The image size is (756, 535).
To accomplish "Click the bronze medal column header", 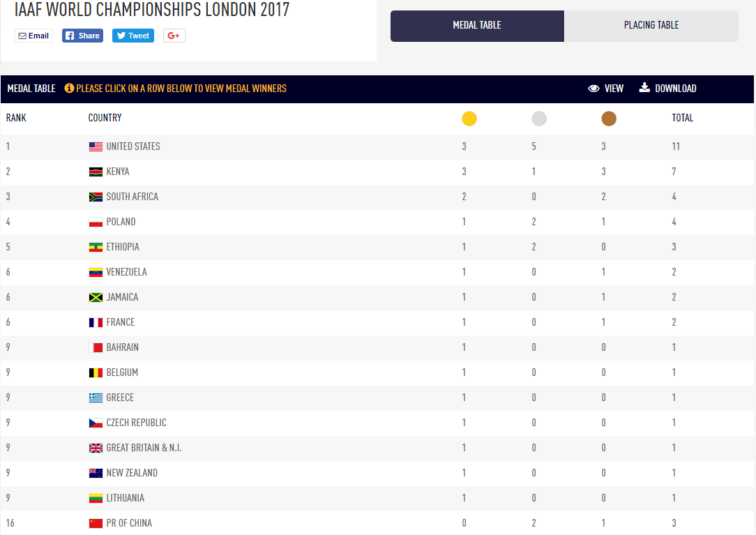I will pyautogui.click(x=609, y=119).
